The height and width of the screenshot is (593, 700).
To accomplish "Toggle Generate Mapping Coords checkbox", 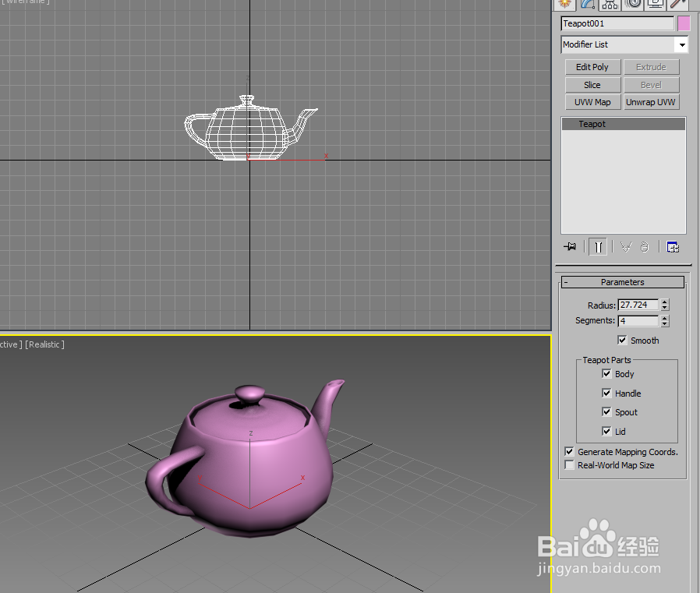I will tap(569, 451).
